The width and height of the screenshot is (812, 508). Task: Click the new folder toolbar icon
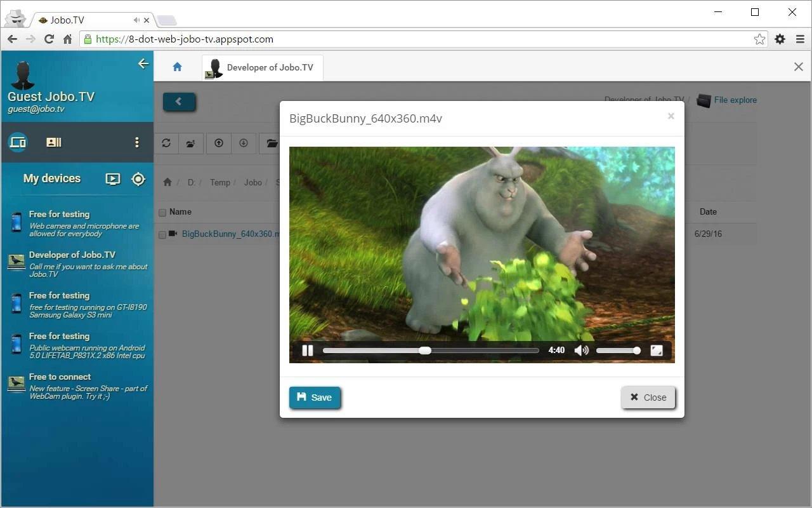(190, 143)
